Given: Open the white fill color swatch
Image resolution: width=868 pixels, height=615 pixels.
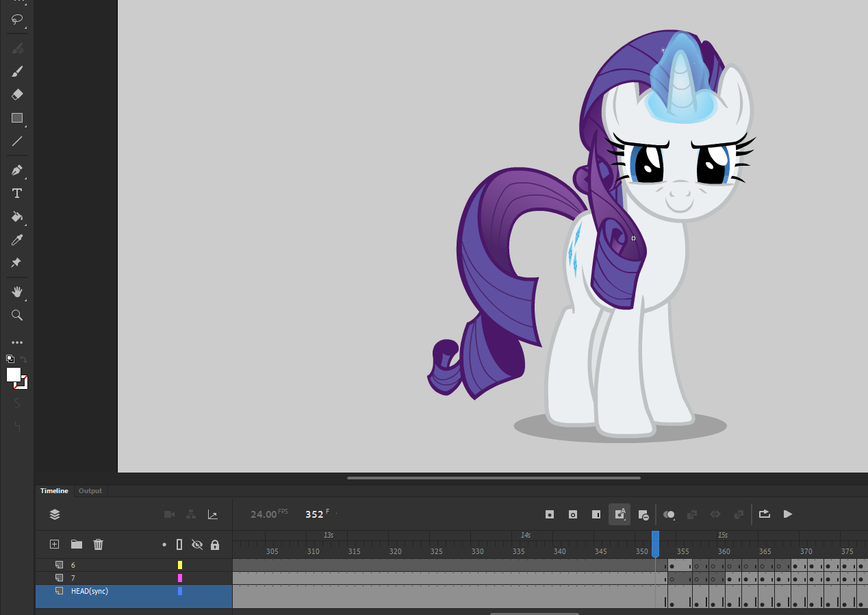Looking at the screenshot, I should click(x=14, y=375).
